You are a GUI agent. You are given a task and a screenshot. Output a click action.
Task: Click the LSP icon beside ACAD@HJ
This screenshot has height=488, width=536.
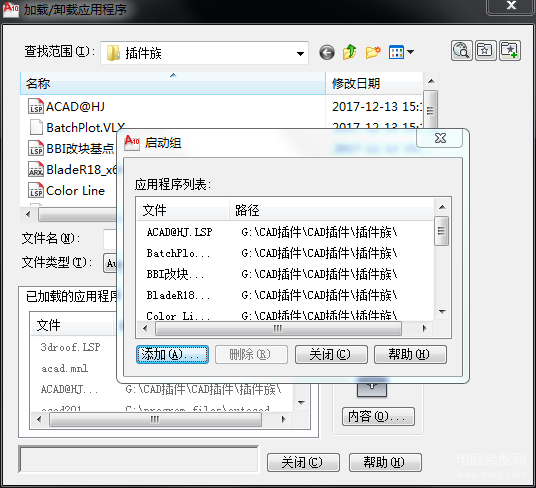click(36, 106)
